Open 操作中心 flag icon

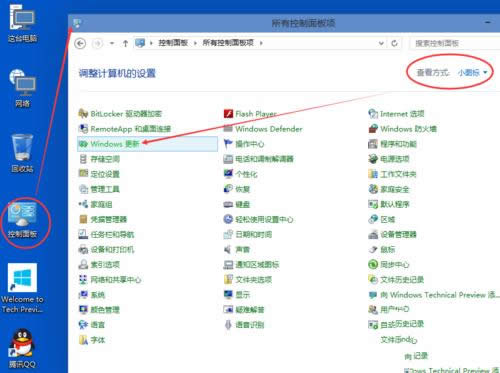click(228, 144)
